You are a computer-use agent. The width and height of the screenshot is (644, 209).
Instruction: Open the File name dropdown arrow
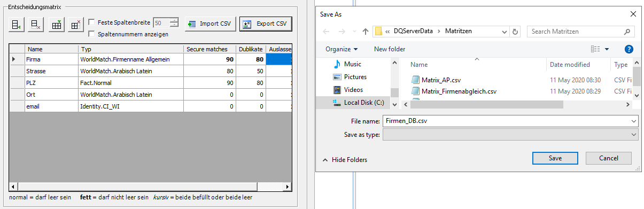click(x=634, y=121)
